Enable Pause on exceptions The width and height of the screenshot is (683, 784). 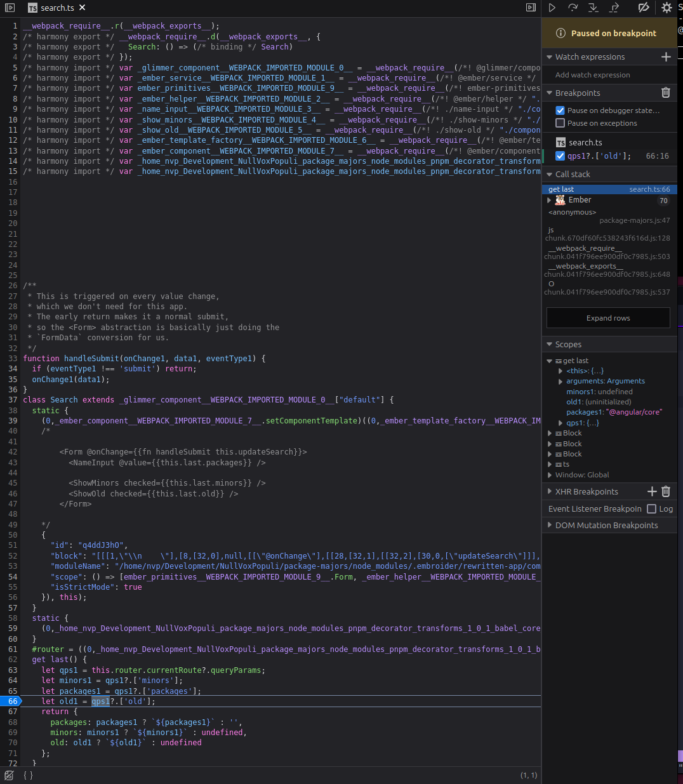coord(559,123)
